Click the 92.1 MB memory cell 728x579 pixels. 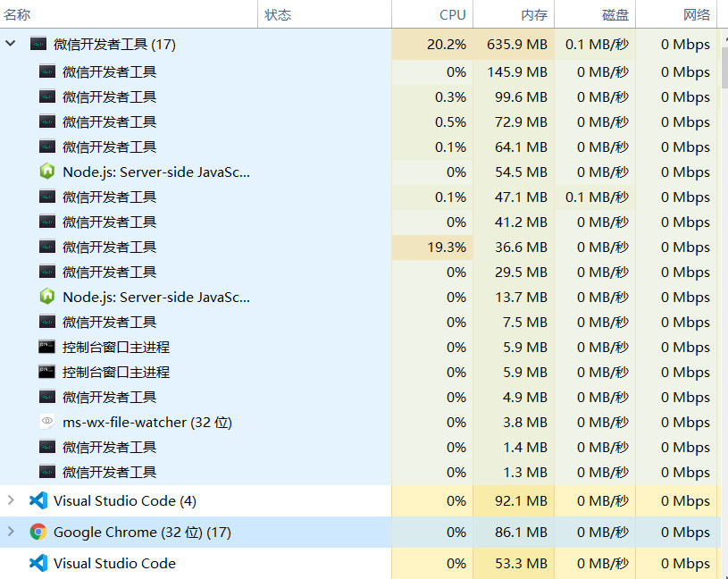(514, 501)
